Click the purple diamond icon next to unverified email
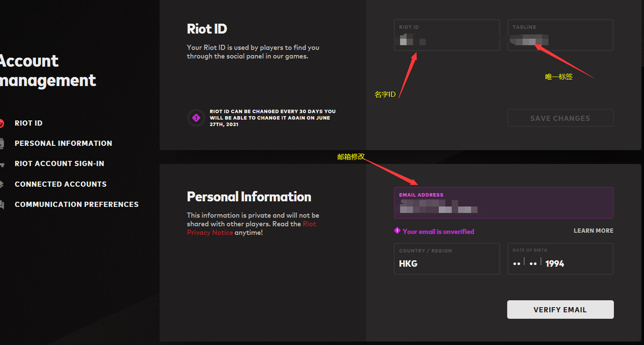Viewport: 644px width, 345px height. click(398, 231)
